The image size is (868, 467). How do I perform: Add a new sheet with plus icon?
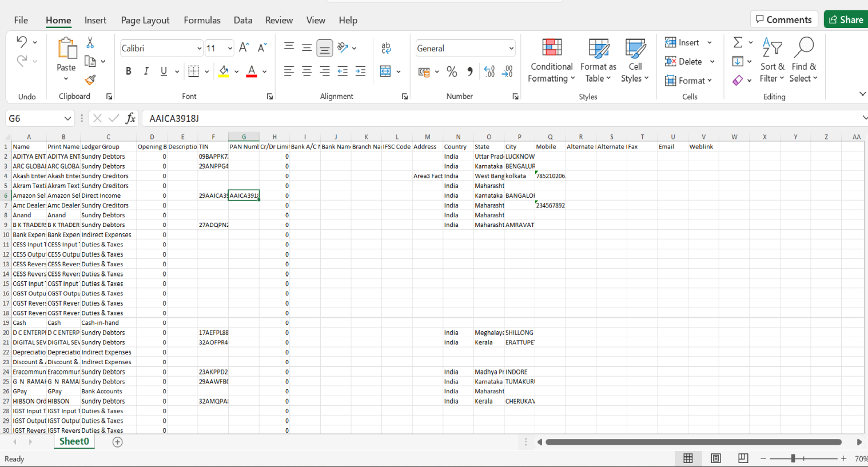tap(118, 442)
